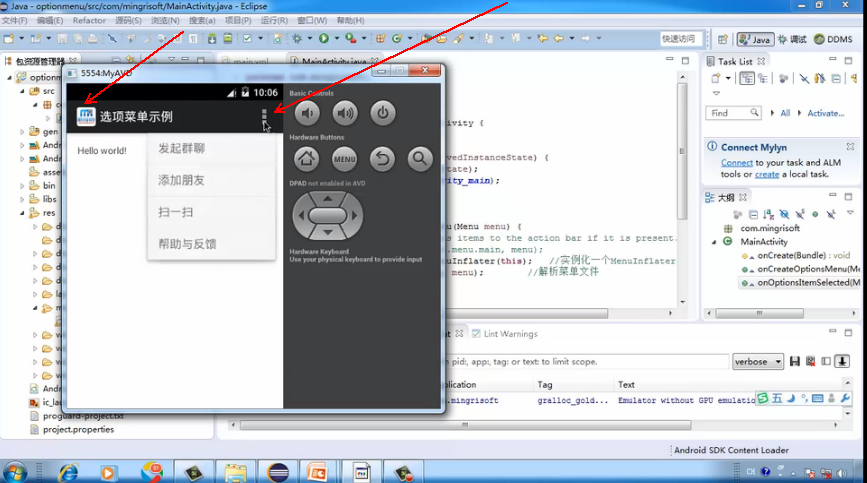Click the emulator volume down button
Image resolution: width=867 pixels, height=483 pixels.
point(307,113)
